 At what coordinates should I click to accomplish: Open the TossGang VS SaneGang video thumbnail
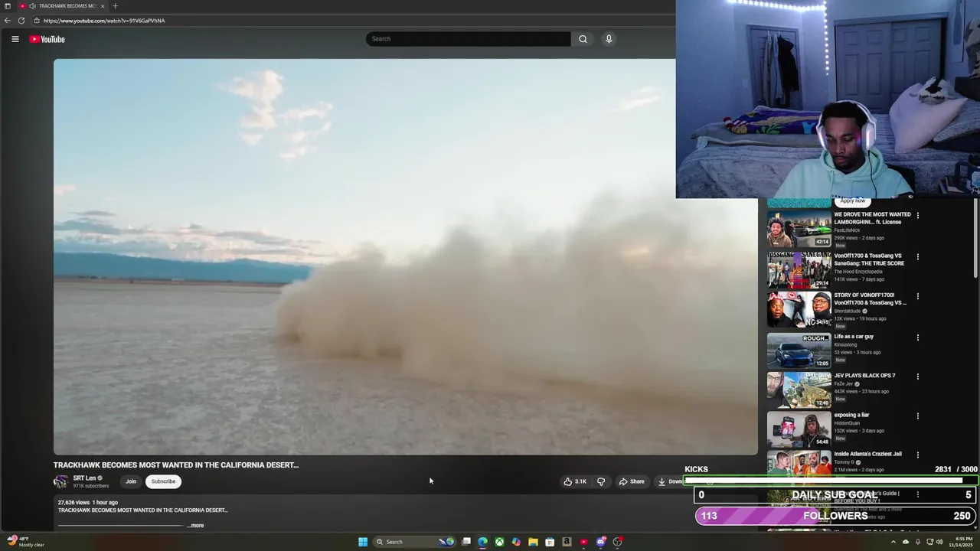click(x=799, y=269)
